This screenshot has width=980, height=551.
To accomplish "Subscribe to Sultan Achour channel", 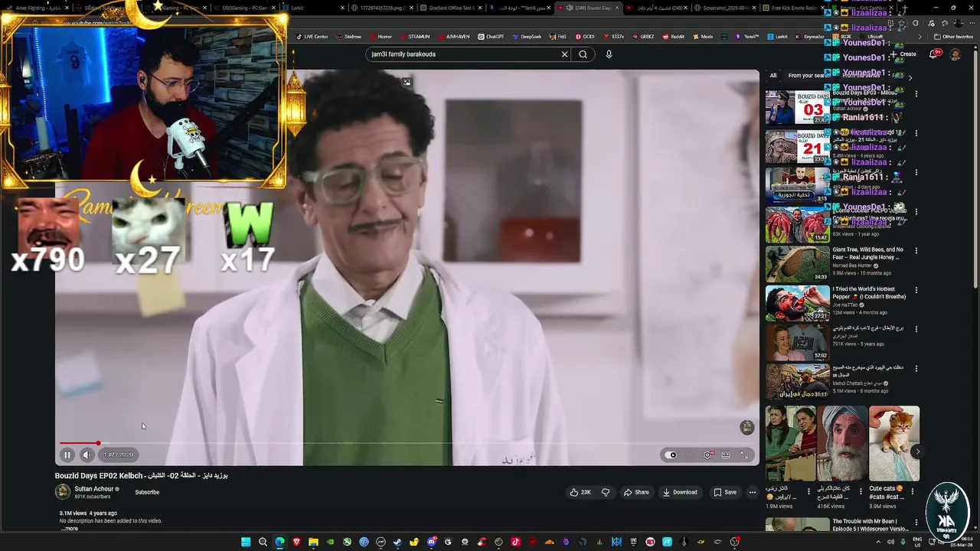I will pyautogui.click(x=147, y=492).
